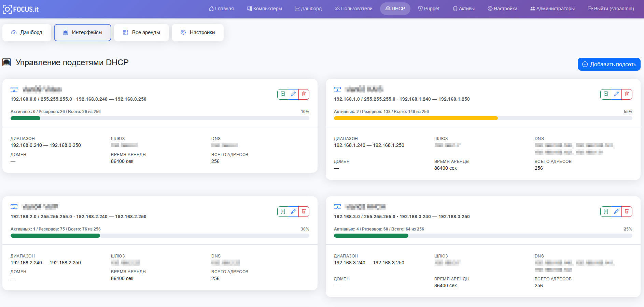
Task: Click Добавить подсеть button
Action: pyautogui.click(x=609, y=64)
